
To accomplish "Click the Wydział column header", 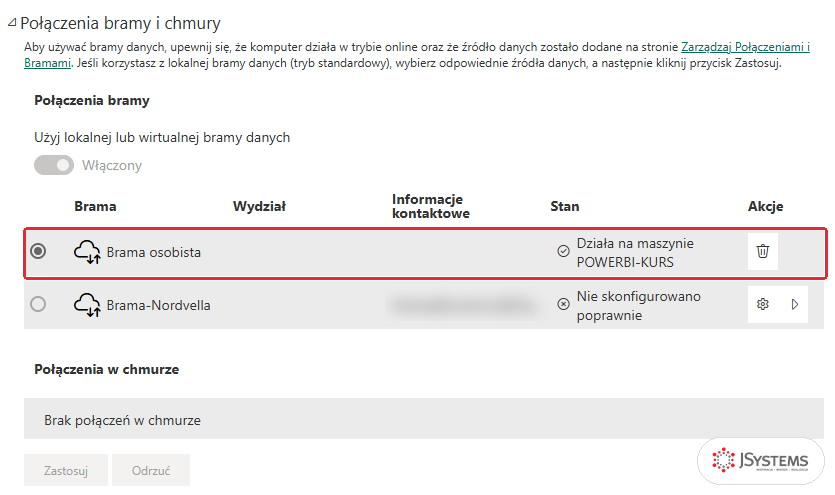I will point(259,207).
